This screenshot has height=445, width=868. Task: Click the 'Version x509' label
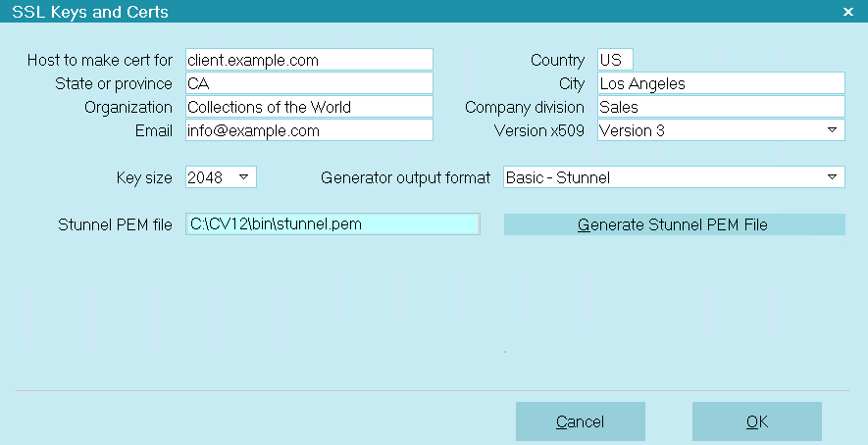pos(539,130)
